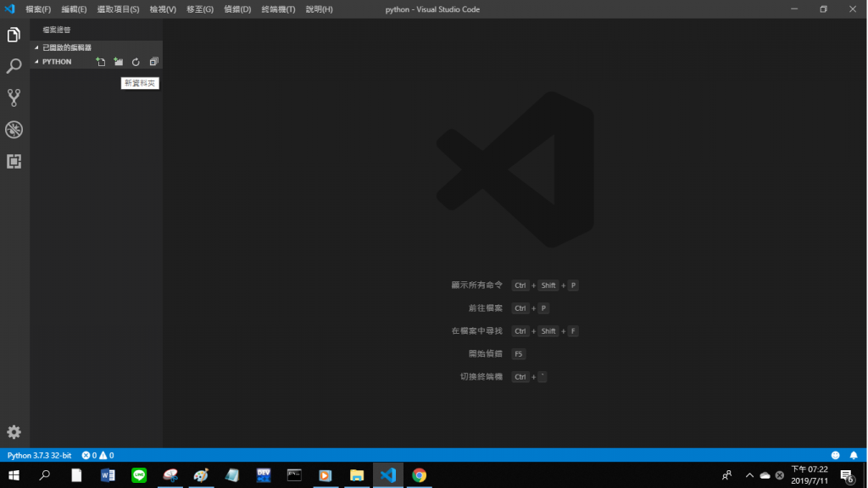Open the Manage gear settings icon
This screenshot has width=868, height=488.
click(14, 432)
